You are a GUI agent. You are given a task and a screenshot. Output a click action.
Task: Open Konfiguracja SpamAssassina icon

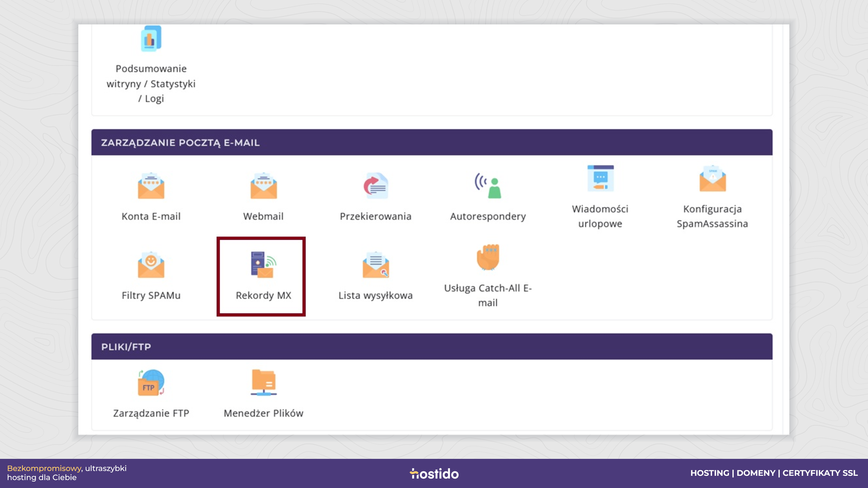(712, 178)
